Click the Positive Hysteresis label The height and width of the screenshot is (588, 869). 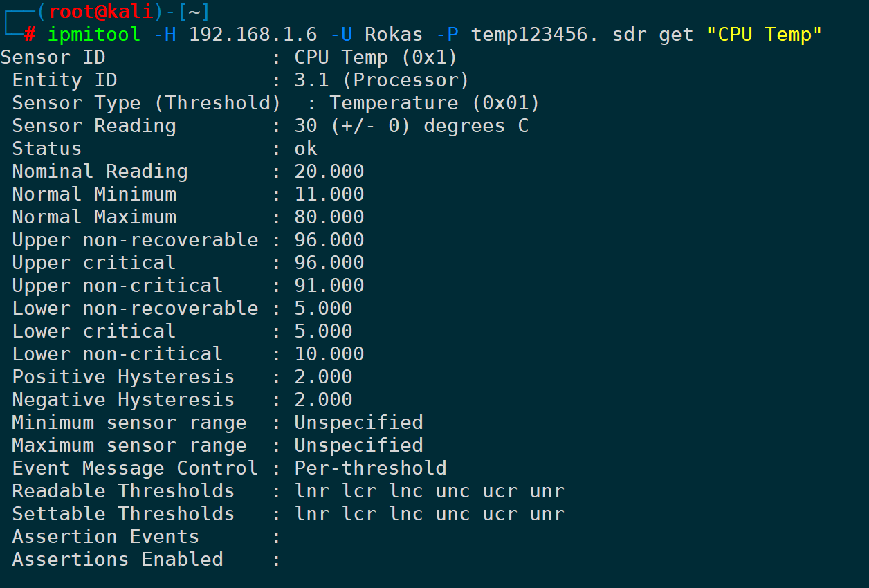click(x=123, y=377)
